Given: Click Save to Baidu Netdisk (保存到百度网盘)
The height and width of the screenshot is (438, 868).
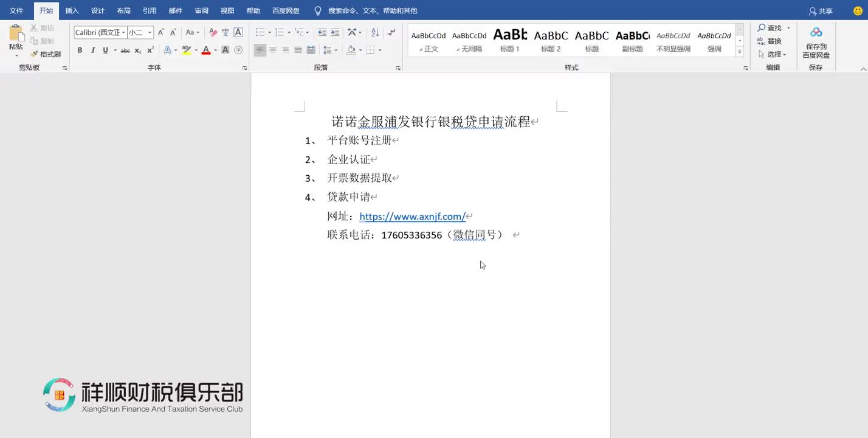Looking at the screenshot, I should (x=816, y=43).
